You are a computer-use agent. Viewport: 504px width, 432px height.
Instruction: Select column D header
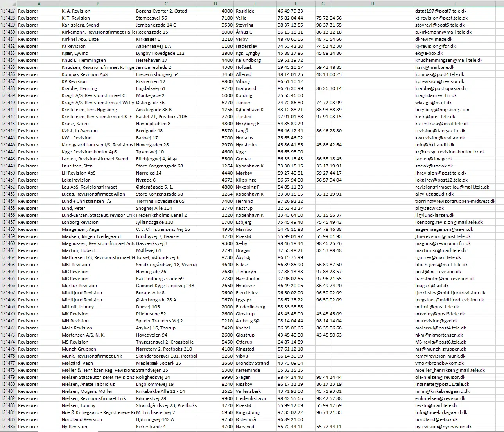click(x=215, y=4)
